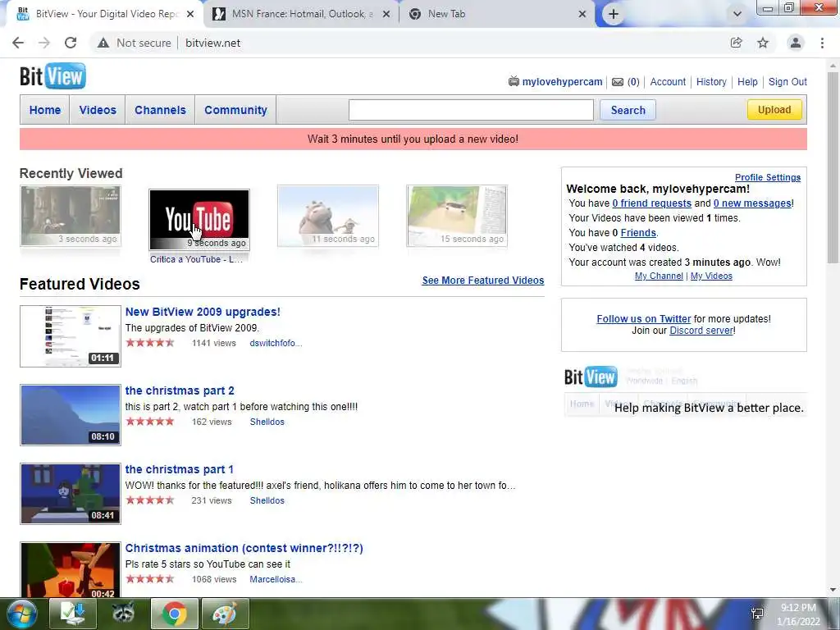Click the checkmark download taskbar icon
The width and height of the screenshot is (840, 630).
coord(72,614)
